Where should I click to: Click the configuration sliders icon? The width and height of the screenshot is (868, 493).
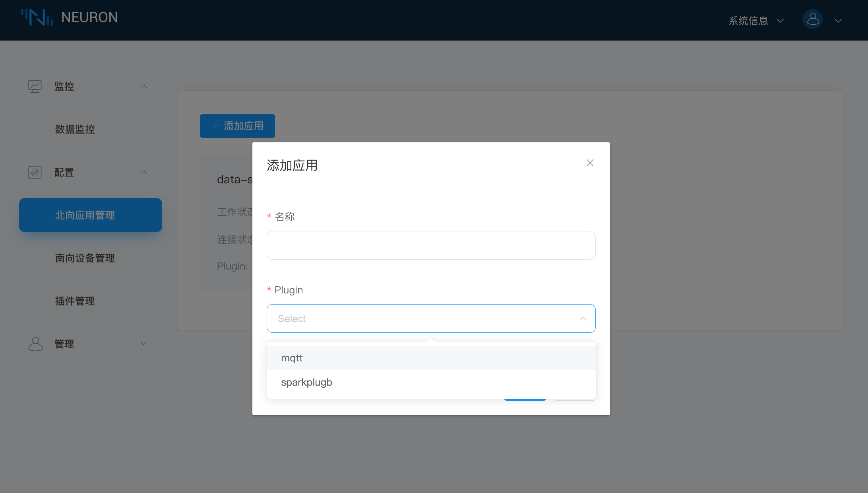pyautogui.click(x=35, y=172)
